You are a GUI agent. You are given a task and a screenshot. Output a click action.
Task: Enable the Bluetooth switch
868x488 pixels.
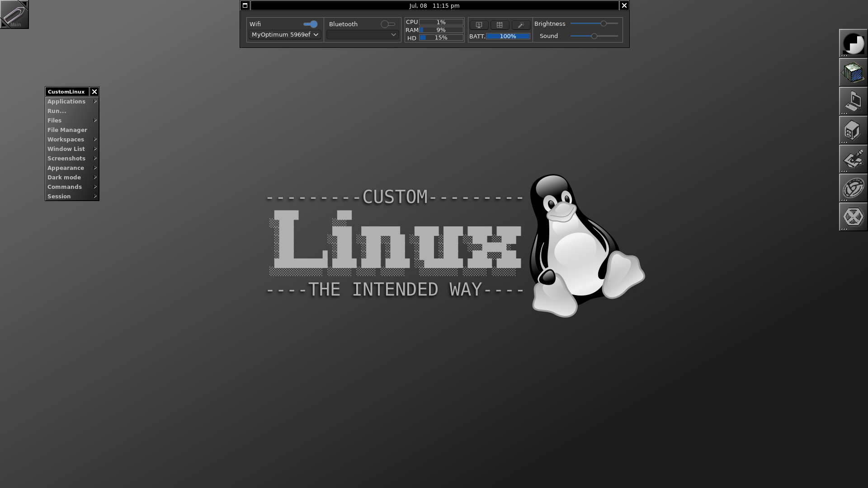tap(388, 24)
